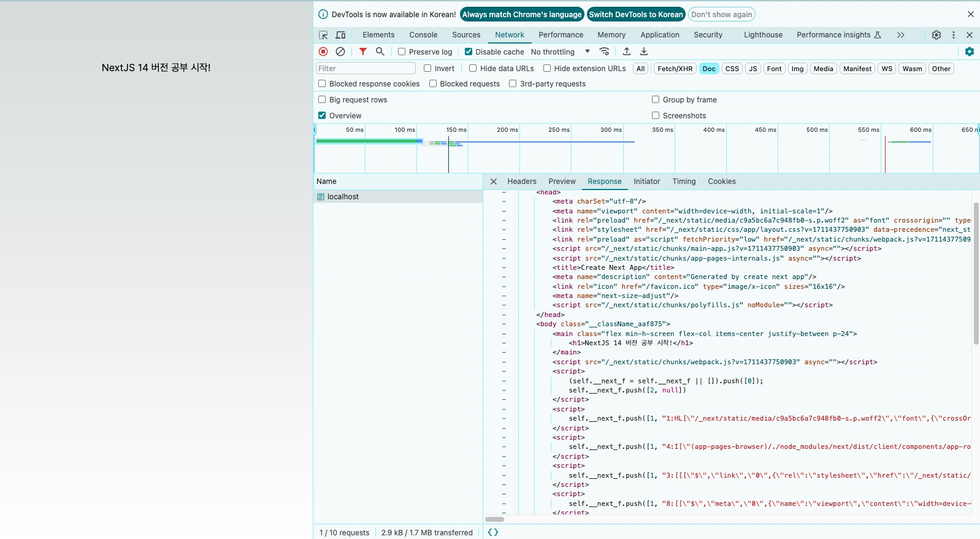This screenshot has width=980, height=539.
Task: Enable Hide extension URLs
Action: pyautogui.click(x=547, y=68)
